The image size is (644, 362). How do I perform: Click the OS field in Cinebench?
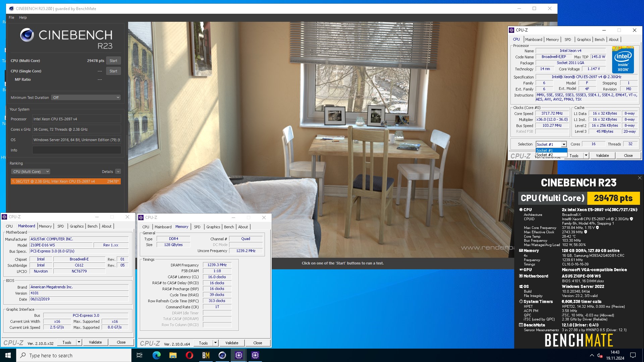click(x=76, y=140)
